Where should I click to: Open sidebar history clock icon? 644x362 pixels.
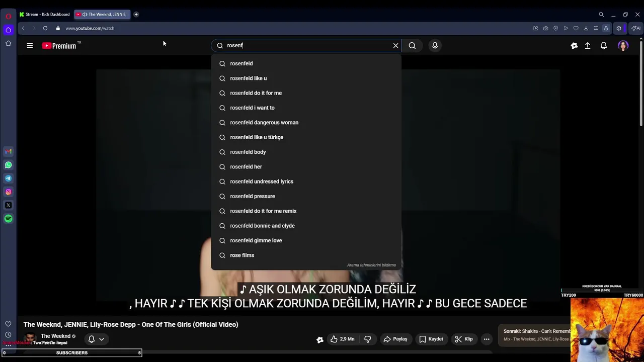[x=8, y=335]
